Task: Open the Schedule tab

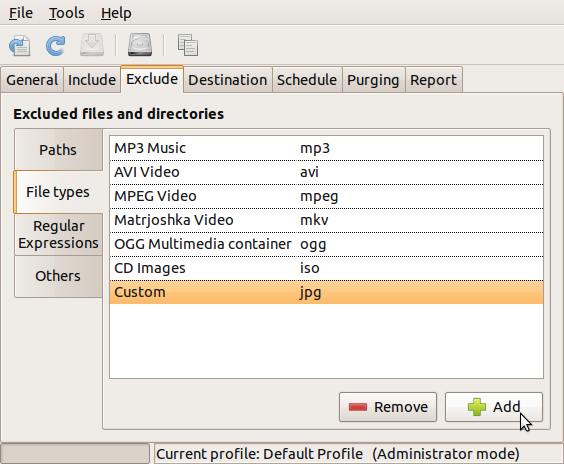Action: point(307,80)
